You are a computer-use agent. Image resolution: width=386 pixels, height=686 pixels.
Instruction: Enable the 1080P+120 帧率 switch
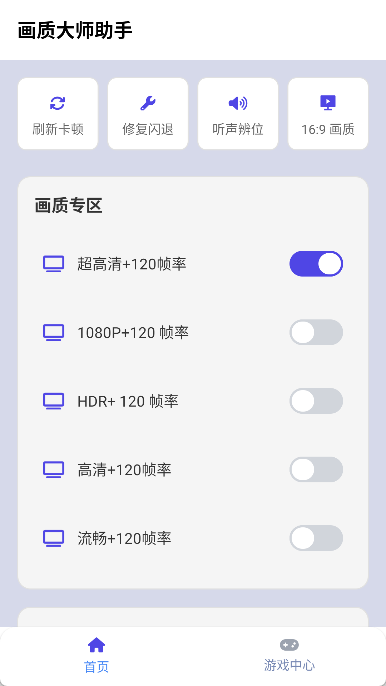[x=316, y=332]
